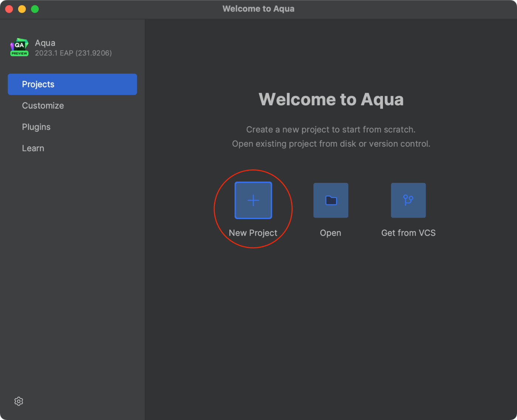The width and height of the screenshot is (517, 420).
Task: Click the Get from VCS branch icon
Action: (x=408, y=200)
